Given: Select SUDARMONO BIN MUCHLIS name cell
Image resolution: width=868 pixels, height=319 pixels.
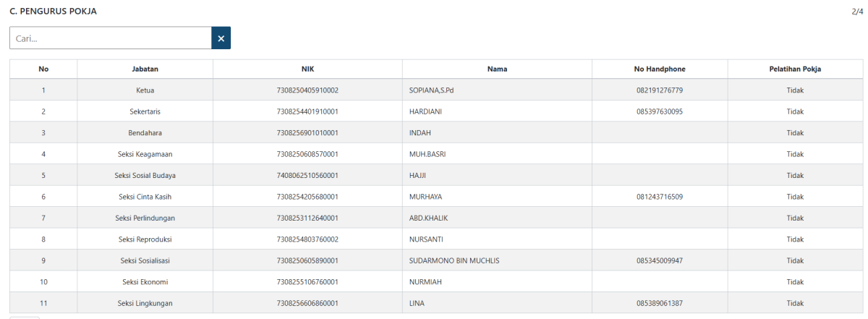Looking at the screenshot, I should tap(454, 260).
